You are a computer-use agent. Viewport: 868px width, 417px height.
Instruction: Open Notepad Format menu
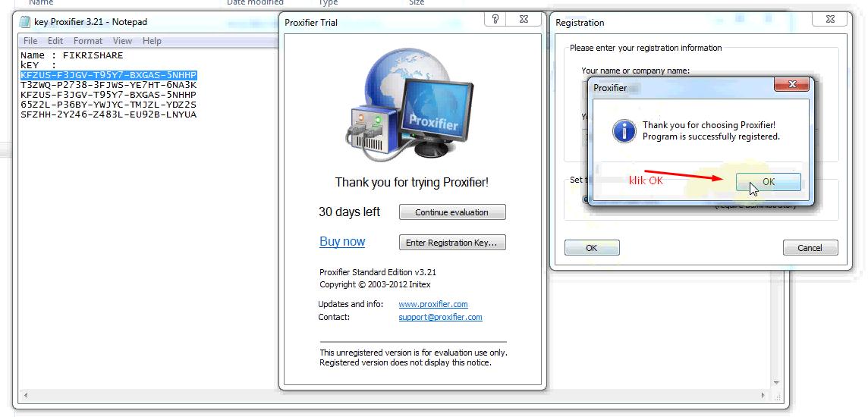[x=88, y=41]
